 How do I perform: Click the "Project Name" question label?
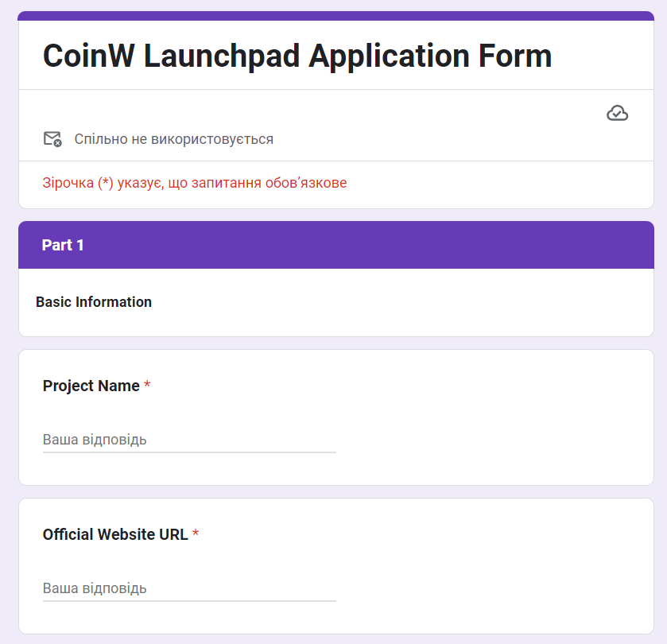click(91, 386)
